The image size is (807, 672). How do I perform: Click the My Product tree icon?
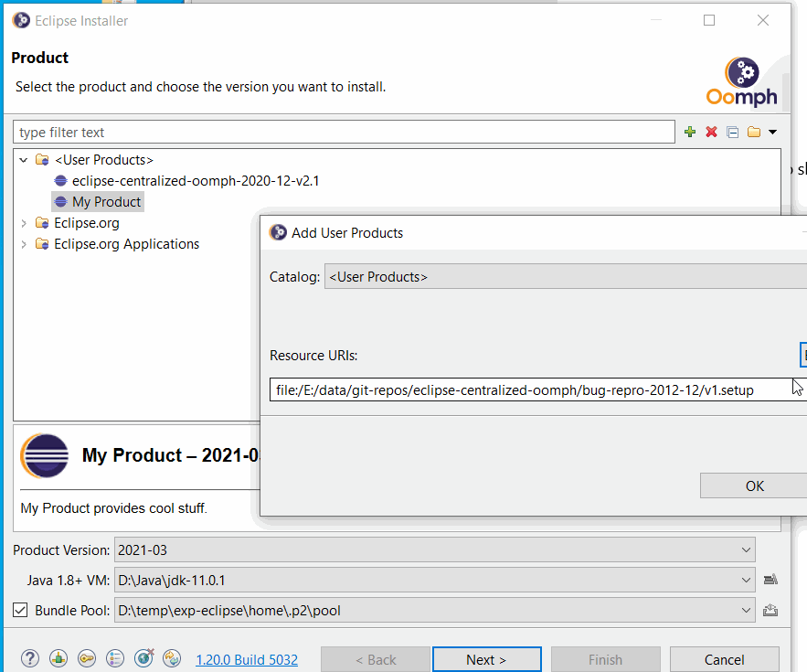[x=60, y=202]
